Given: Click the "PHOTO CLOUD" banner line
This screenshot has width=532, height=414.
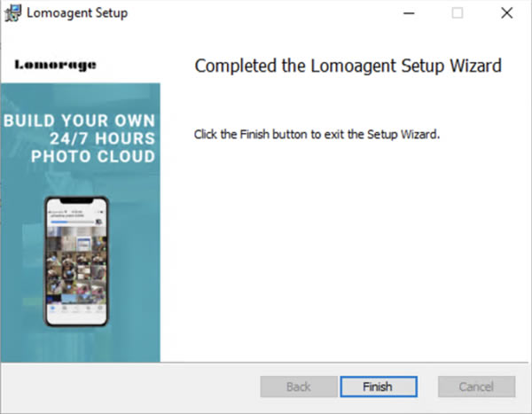Looking at the screenshot, I should point(93,157).
